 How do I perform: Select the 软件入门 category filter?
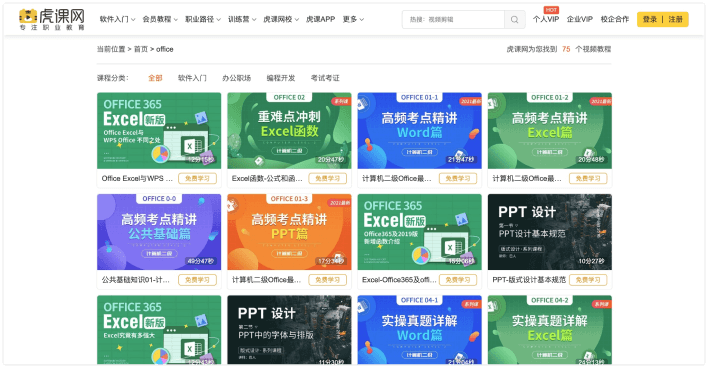[192, 78]
